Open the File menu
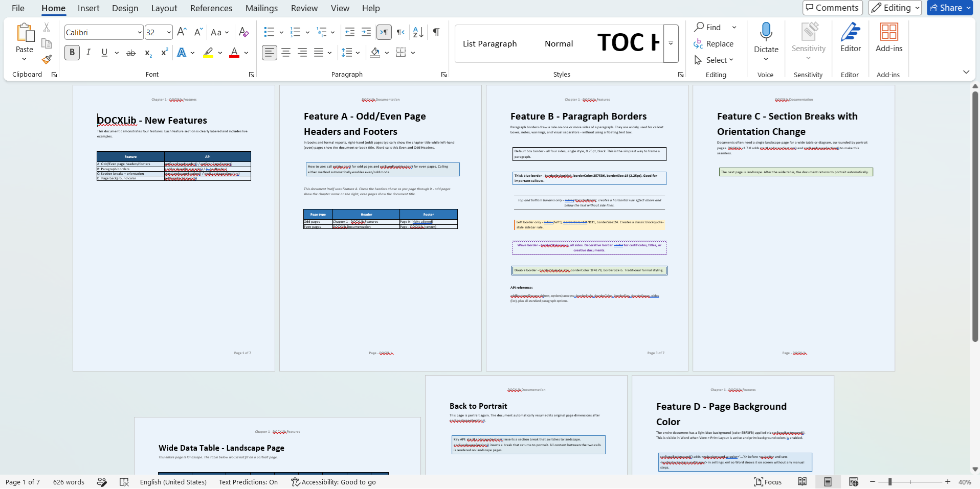 [18, 8]
